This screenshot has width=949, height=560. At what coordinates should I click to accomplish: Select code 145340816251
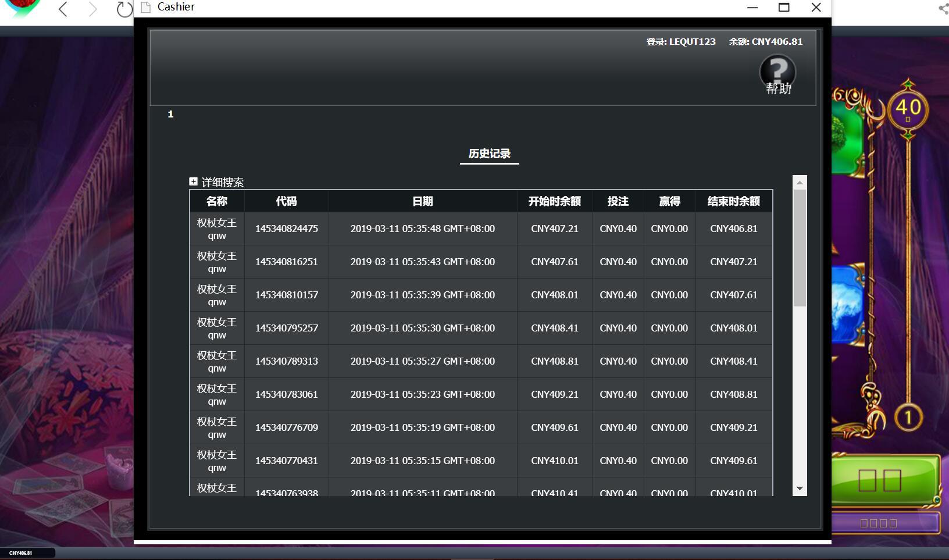(287, 262)
